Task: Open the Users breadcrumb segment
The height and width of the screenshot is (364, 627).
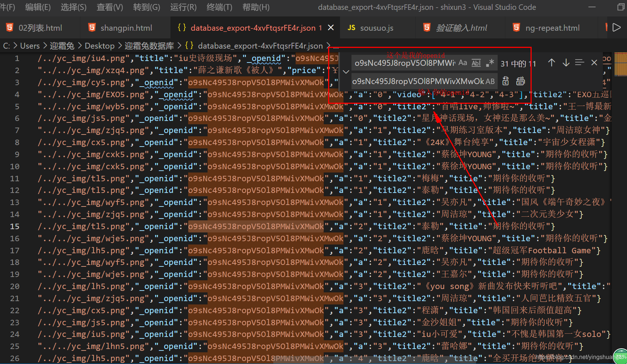Action: [x=30, y=46]
